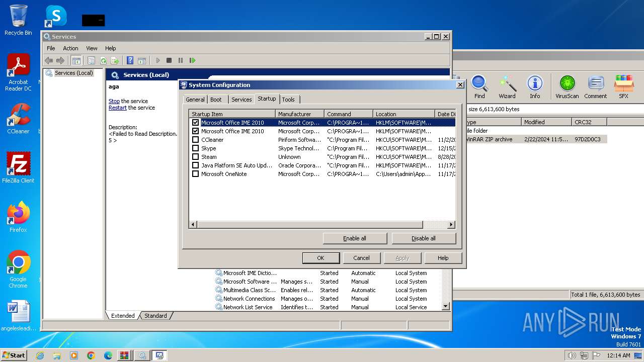Click the Help button in System Configuration
644x362 pixels.
[443, 258]
